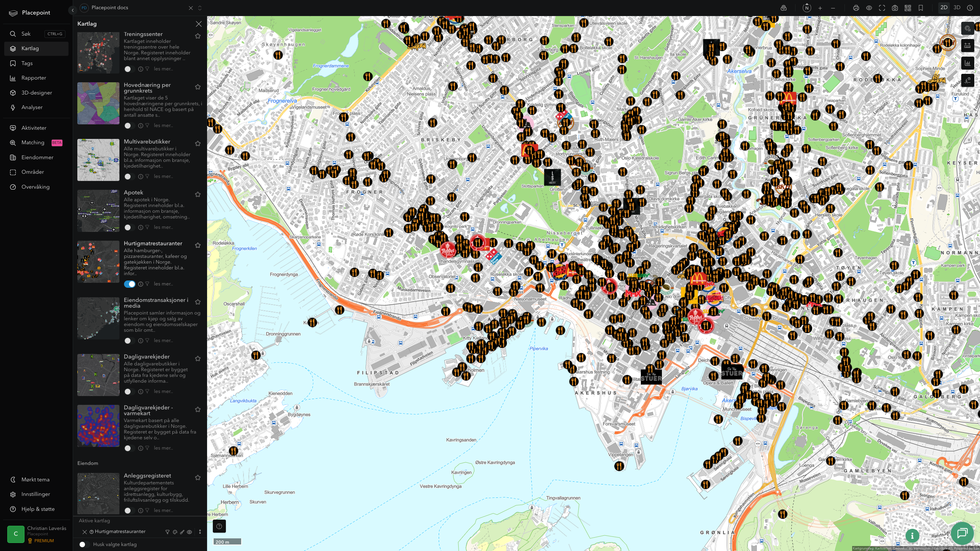Open the grid gallery icon in top toolbar
The width and height of the screenshot is (980, 551).
[908, 8]
